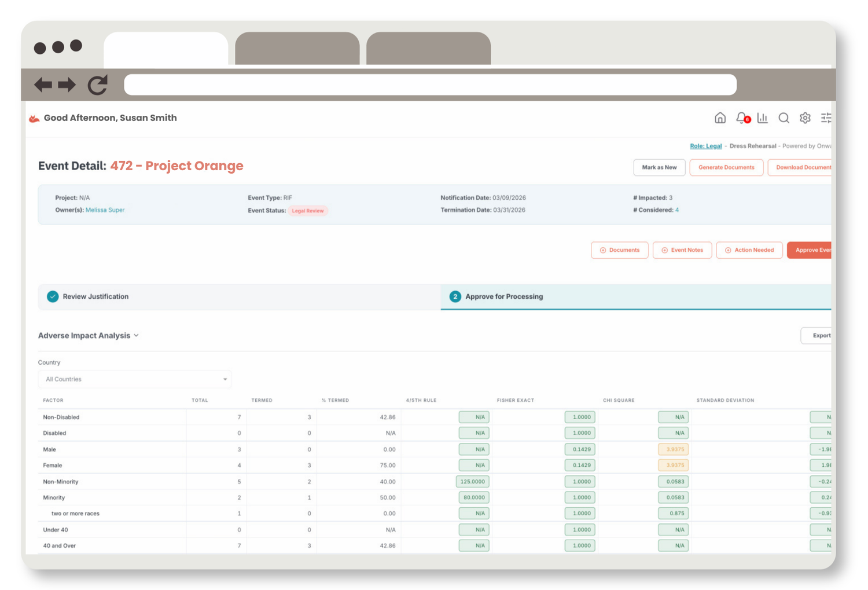This screenshot has height=590, width=868.
Task: Click the 40 and Over row label
Action: pos(60,546)
